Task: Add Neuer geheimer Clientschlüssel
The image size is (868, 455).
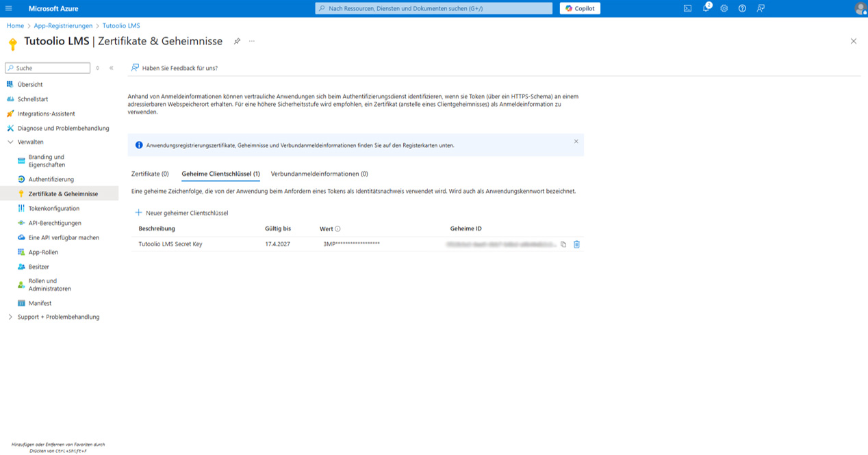Action: 181,213
